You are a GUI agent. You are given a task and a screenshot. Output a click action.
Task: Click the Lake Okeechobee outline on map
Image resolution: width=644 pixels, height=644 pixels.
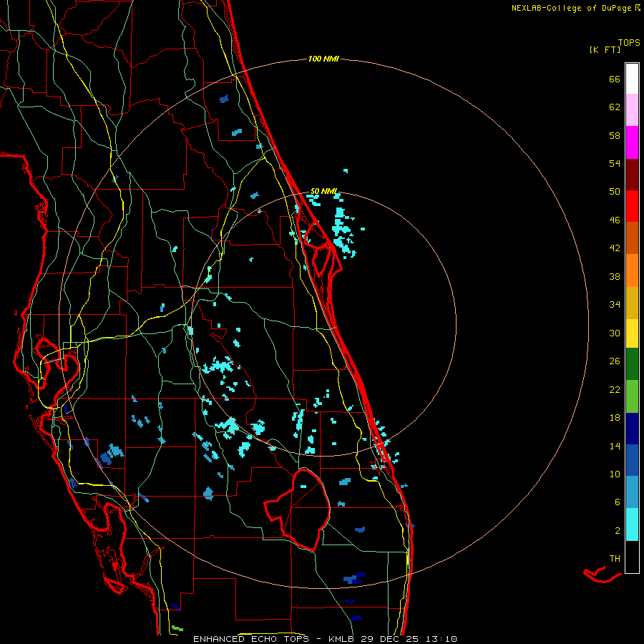pos(298,509)
